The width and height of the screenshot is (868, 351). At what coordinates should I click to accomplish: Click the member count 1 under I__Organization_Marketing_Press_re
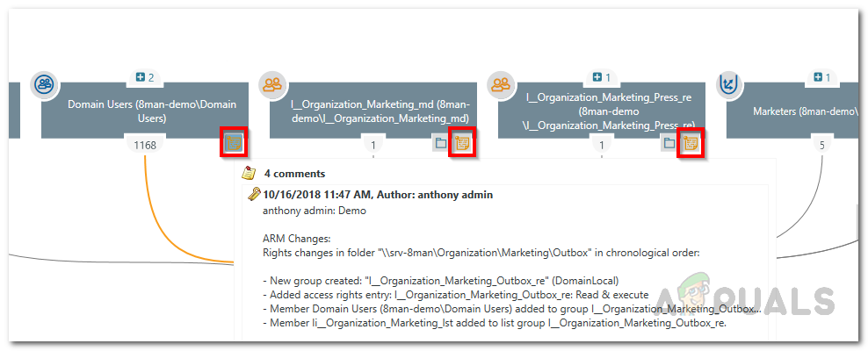coord(602,145)
